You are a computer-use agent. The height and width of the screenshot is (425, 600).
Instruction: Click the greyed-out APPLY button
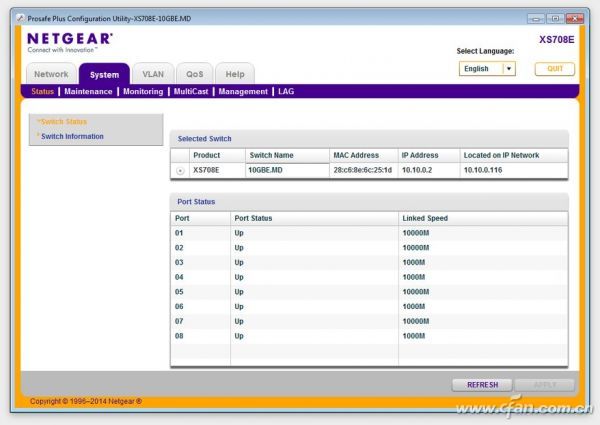[x=545, y=385]
